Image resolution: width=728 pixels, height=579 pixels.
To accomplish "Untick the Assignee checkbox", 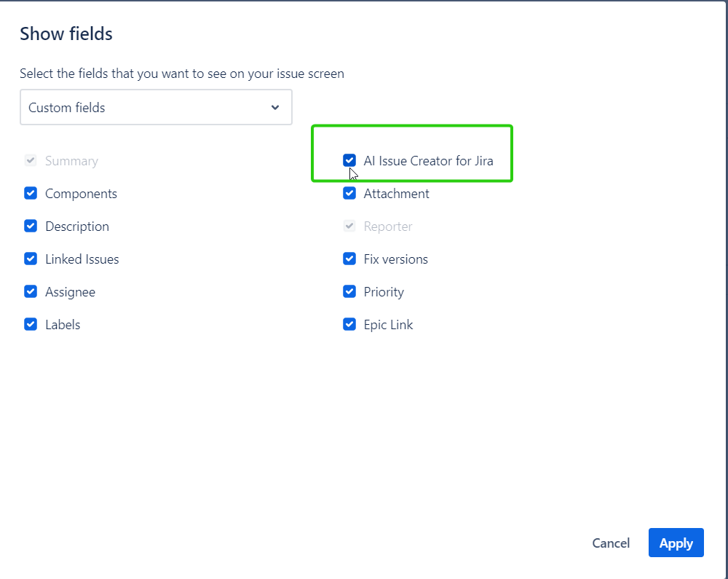I will [31, 292].
